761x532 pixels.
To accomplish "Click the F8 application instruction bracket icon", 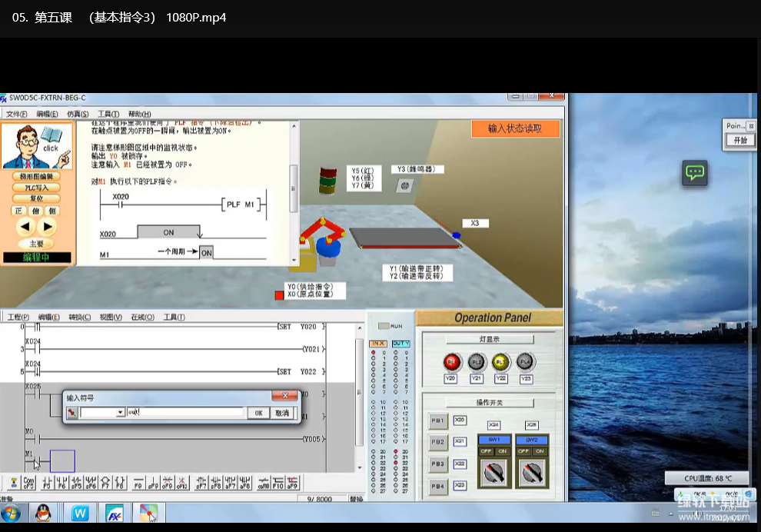I will [120, 484].
